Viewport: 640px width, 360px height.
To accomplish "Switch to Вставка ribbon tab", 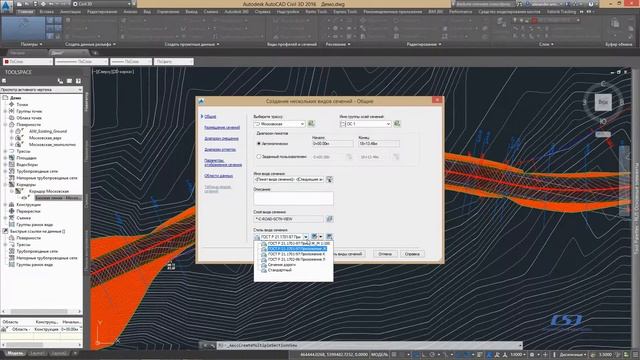I will point(47,12).
